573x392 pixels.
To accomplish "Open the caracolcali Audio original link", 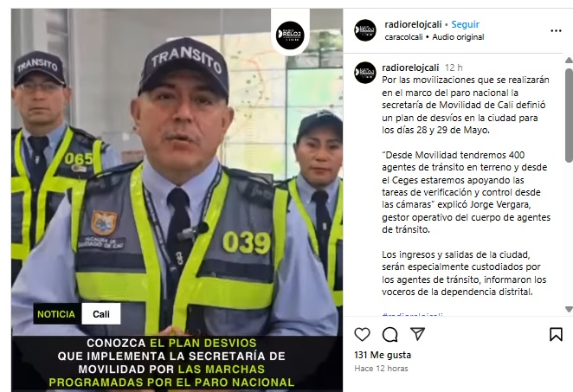I will click(x=435, y=37).
